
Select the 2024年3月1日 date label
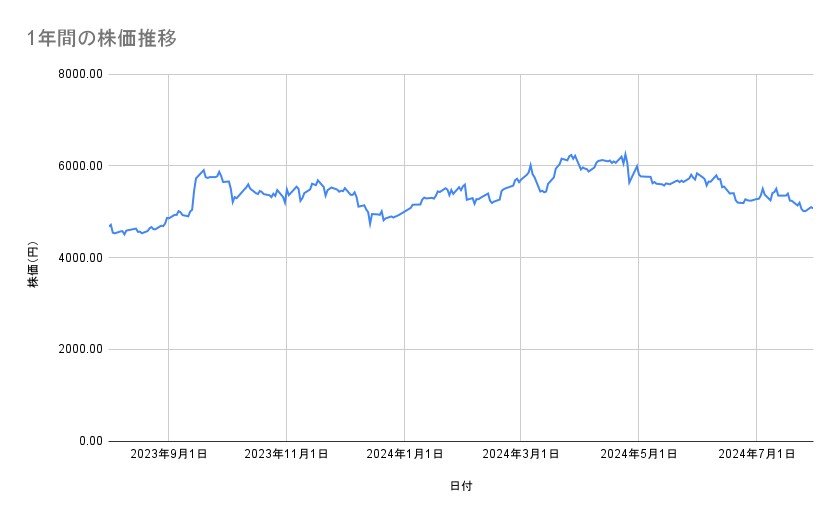pyautogui.click(x=521, y=454)
